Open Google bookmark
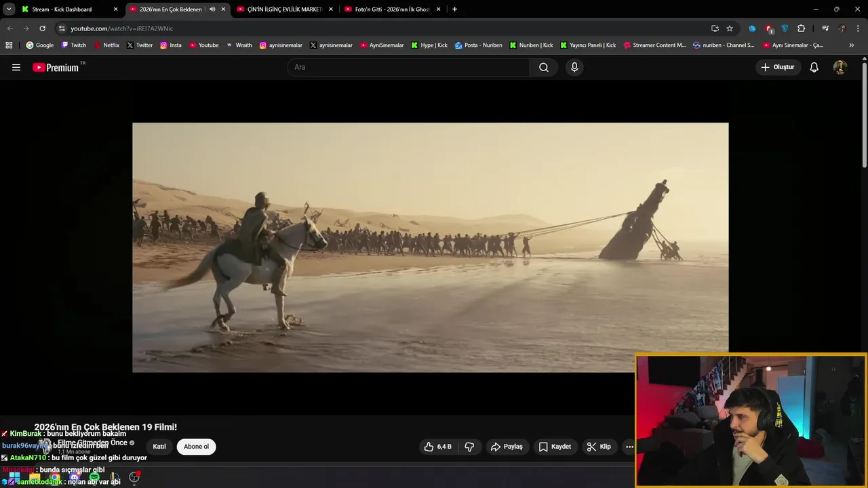Viewport: 868px width, 488px height. point(40,45)
